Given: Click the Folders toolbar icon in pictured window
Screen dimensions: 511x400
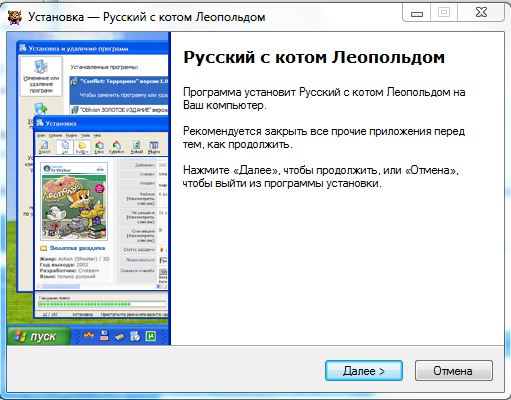Looking at the screenshot, I should tap(82, 147).
